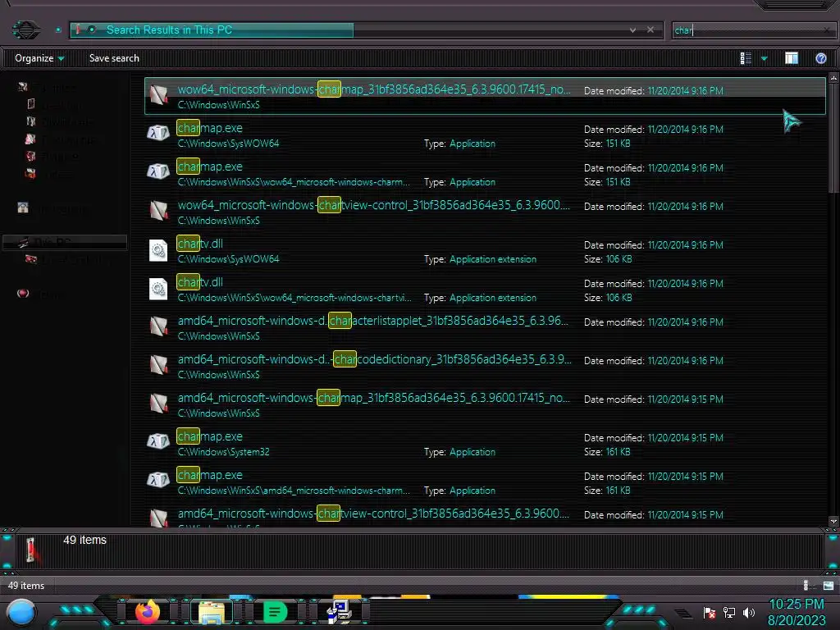Viewport: 840px width, 630px height.
Task: Open the Organize dropdown menu
Action: (x=39, y=58)
